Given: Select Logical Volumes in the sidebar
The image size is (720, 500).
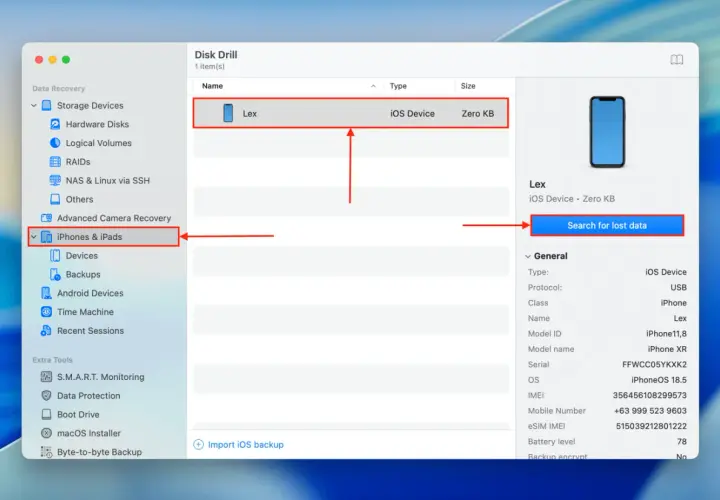Looking at the screenshot, I should point(98,143).
